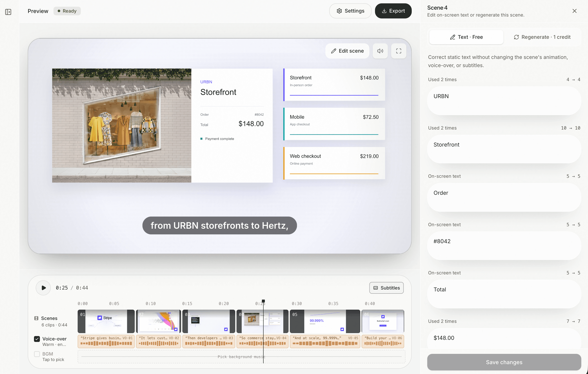Click the 'Payment complete' status text
588x374 pixels.
[x=219, y=139]
